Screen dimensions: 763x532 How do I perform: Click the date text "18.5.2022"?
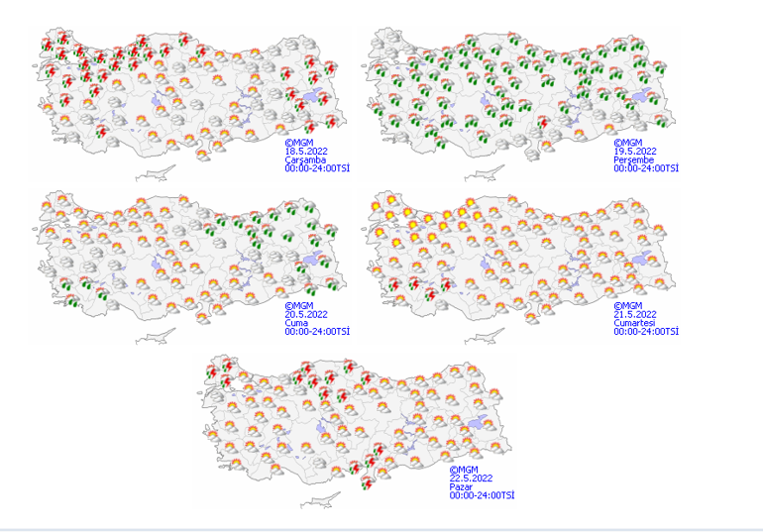point(306,152)
